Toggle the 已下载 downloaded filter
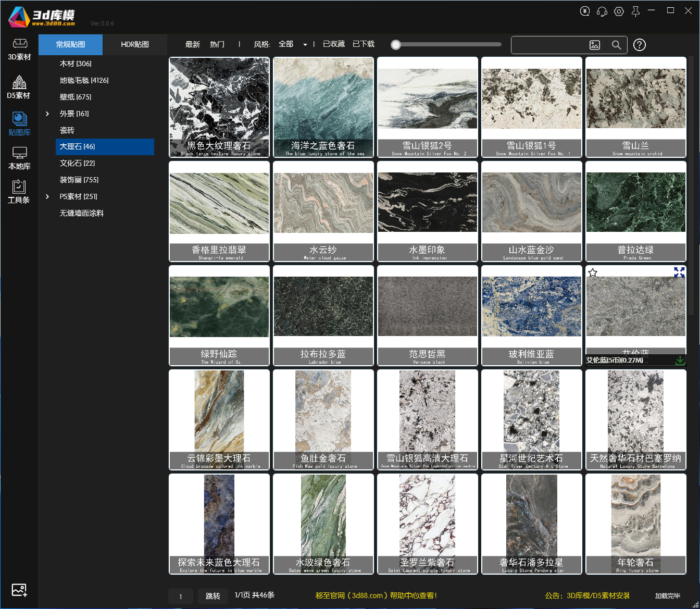The height and width of the screenshot is (609, 700). (364, 44)
